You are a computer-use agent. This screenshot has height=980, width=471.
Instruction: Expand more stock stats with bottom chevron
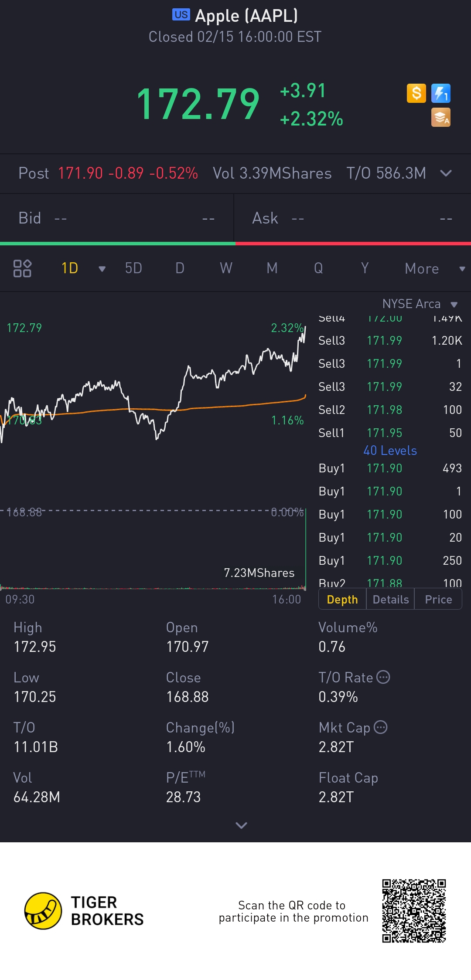pos(241,825)
